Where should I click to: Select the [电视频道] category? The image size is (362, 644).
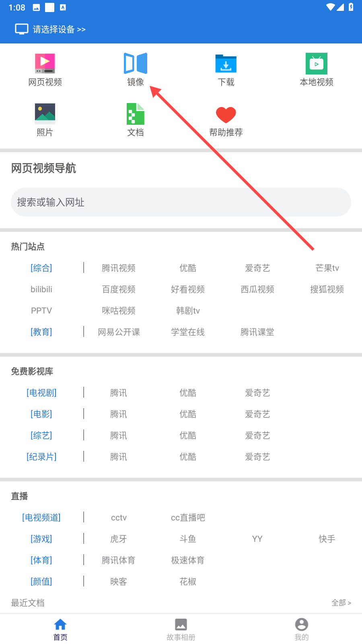pos(41,518)
